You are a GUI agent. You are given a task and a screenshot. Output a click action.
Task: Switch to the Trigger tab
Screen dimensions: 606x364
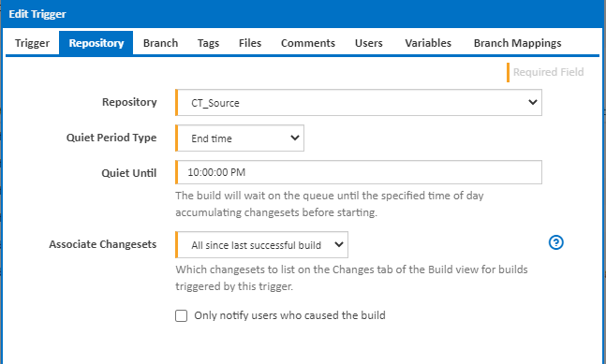(32, 43)
